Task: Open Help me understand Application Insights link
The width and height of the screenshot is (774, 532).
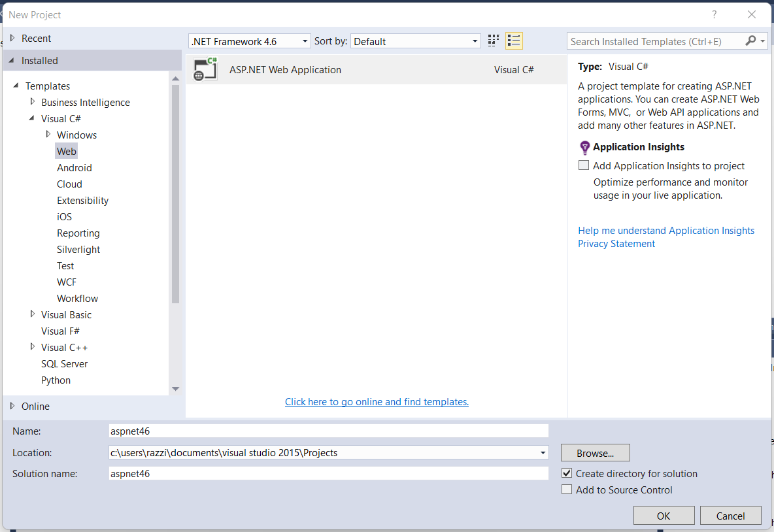Action: (x=666, y=231)
